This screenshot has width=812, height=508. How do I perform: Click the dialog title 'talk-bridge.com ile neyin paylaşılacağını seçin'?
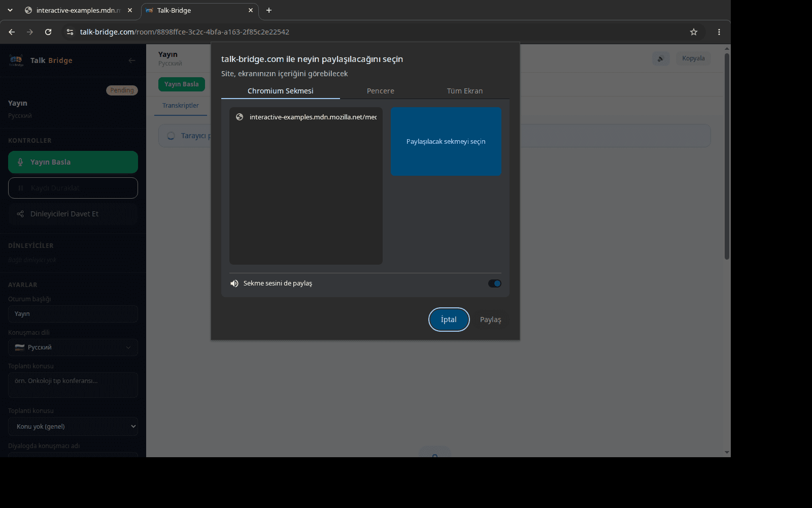point(312,59)
